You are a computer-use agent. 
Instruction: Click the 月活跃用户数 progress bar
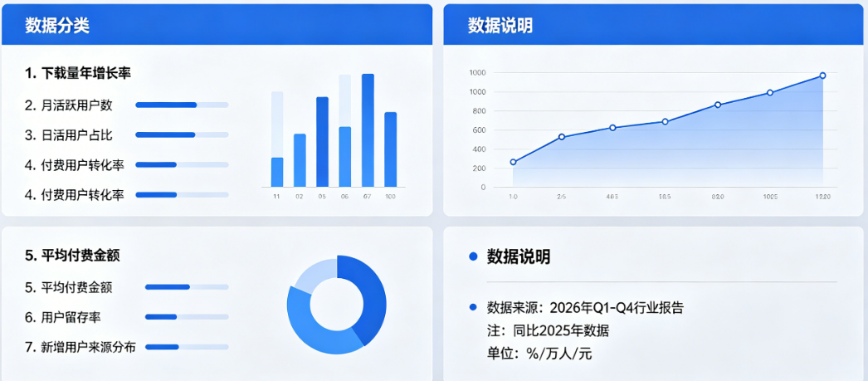point(182,105)
